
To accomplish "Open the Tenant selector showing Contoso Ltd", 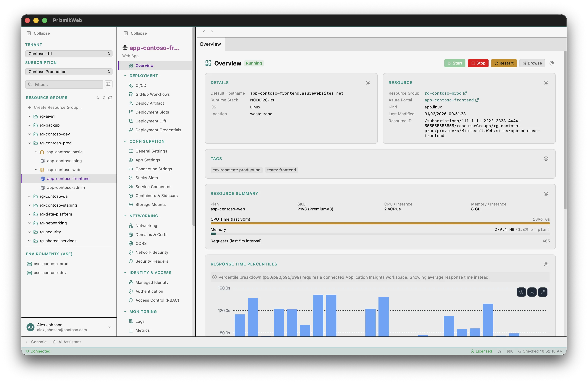I will point(69,53).
